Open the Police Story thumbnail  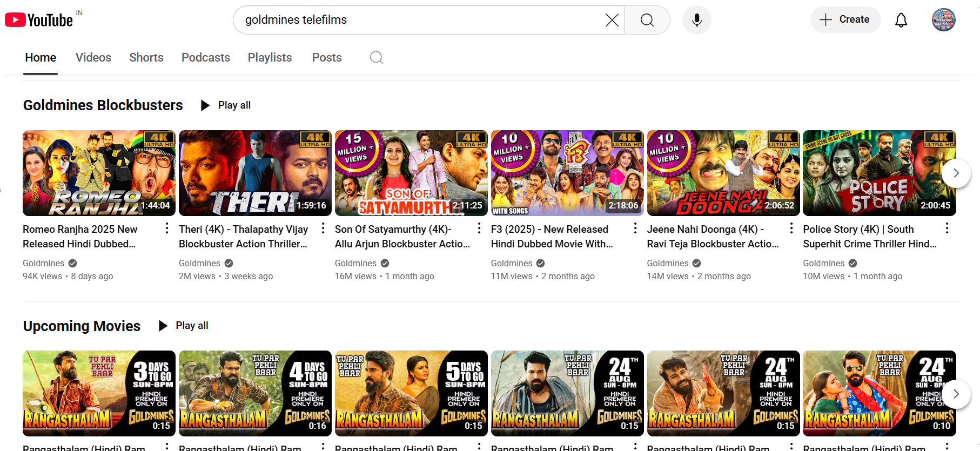pos(880,173)
